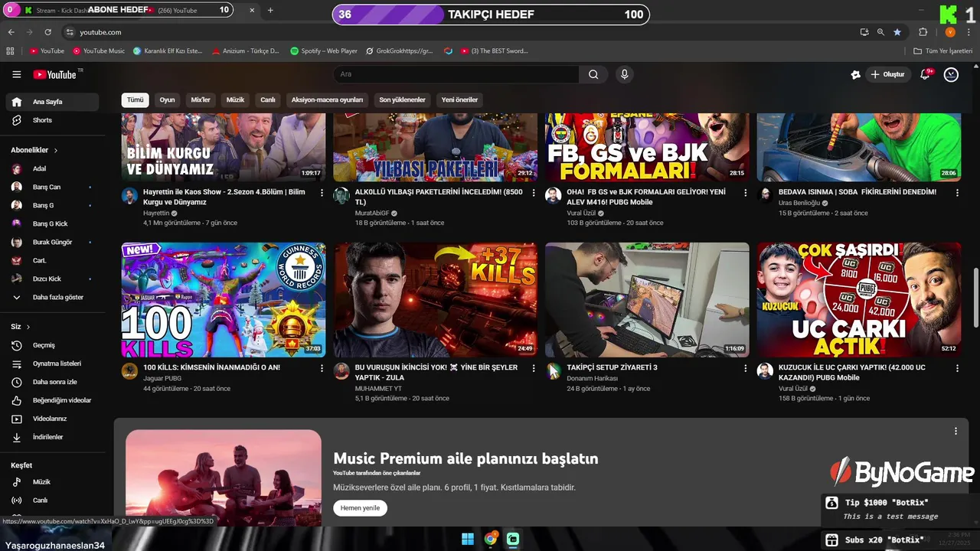The image size is (980, 551).
Task: Start voice search with microphone icon
Action: point(625,74)
